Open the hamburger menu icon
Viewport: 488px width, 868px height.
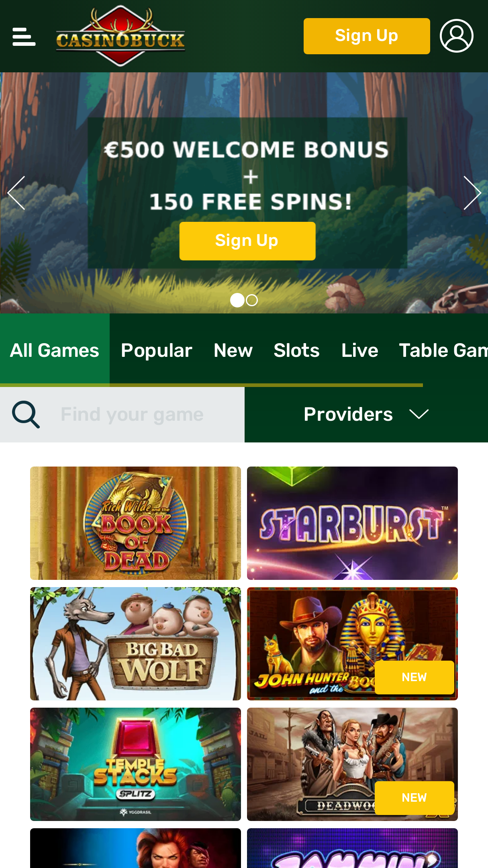pyautogui.click(x=24, y=37)
